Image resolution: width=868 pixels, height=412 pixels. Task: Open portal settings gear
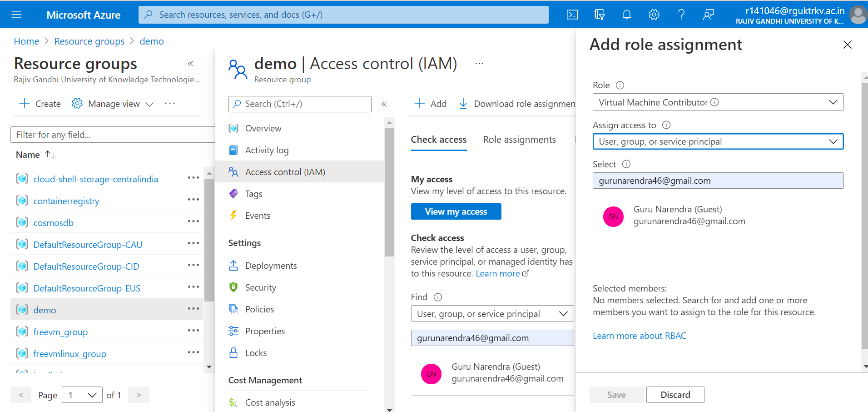(654, 14)
